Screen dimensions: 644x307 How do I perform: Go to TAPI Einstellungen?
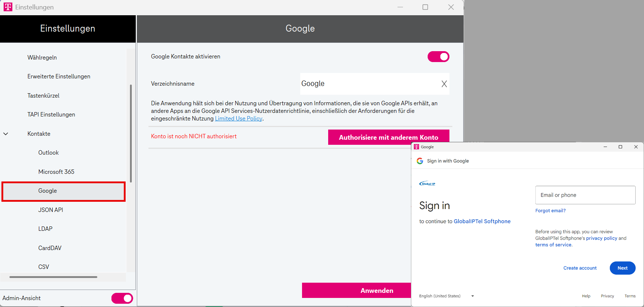click(51, 115)
